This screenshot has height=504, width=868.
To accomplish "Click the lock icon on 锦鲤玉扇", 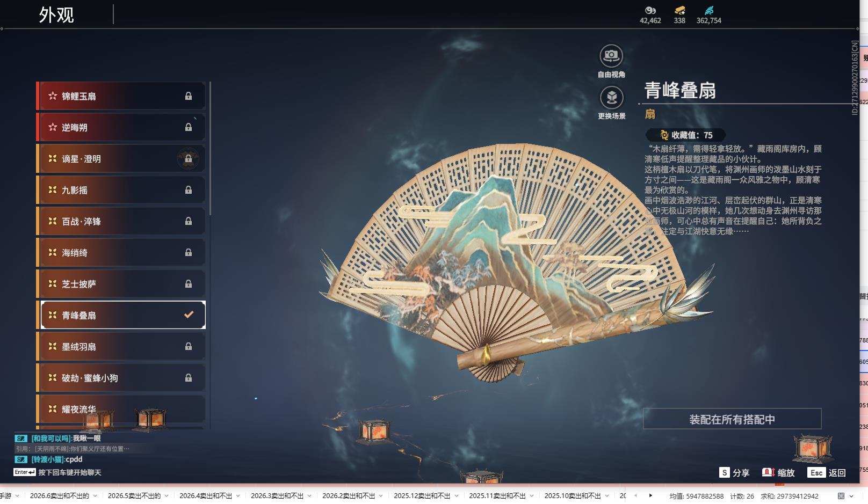I will click(x=189, y=96).
